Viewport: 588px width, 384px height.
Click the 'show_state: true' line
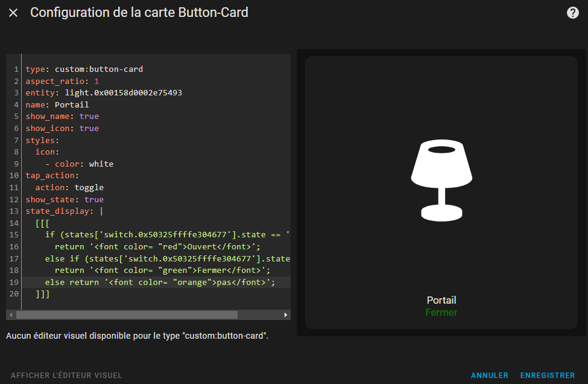[x=65, y=200]
